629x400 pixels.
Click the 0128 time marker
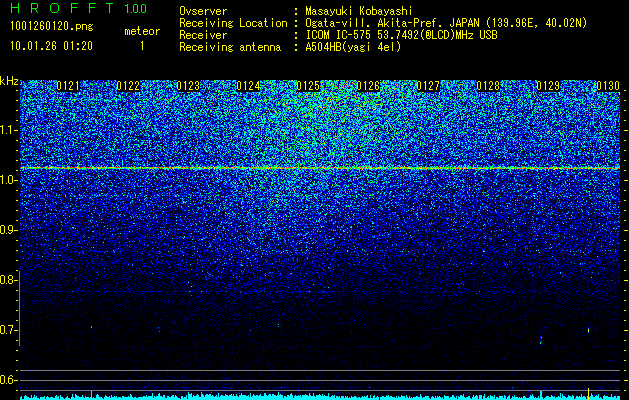pyautogui.click(x=488, y=86)
